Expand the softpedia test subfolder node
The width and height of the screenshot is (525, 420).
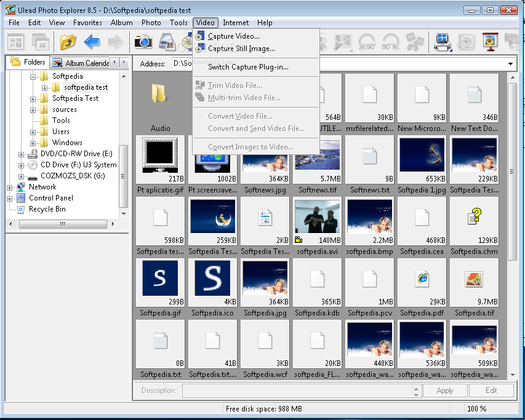tap(44, 88)
